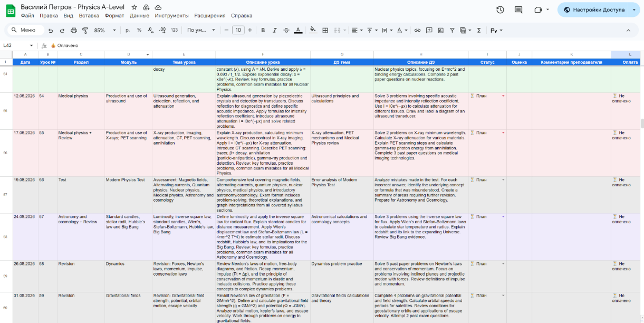The height and width of the screenshot is (323, 644).
Task: Select the paint format roller tool
Action: click(85, 30)
